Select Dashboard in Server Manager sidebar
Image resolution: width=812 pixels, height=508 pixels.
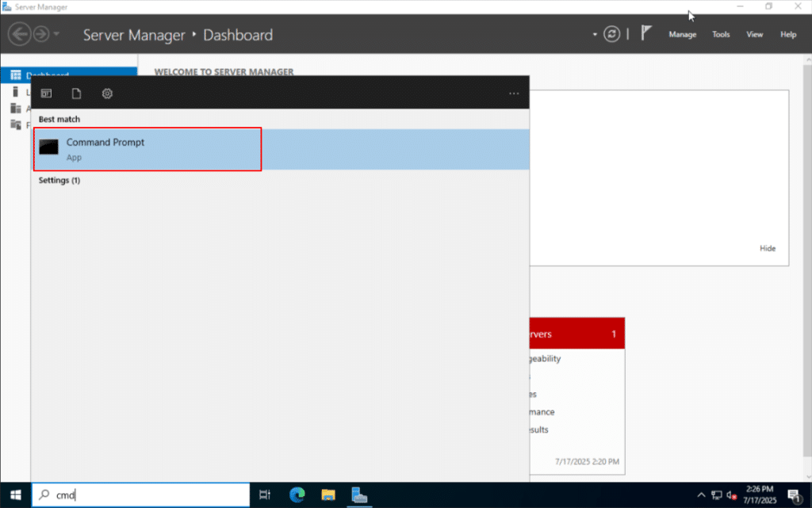(69, 75)
